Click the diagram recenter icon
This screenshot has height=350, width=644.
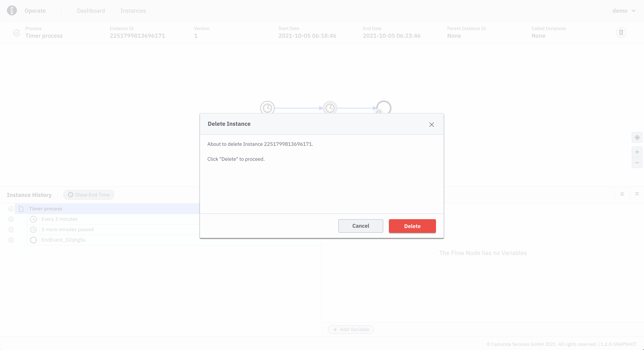(x=637, y=137)
